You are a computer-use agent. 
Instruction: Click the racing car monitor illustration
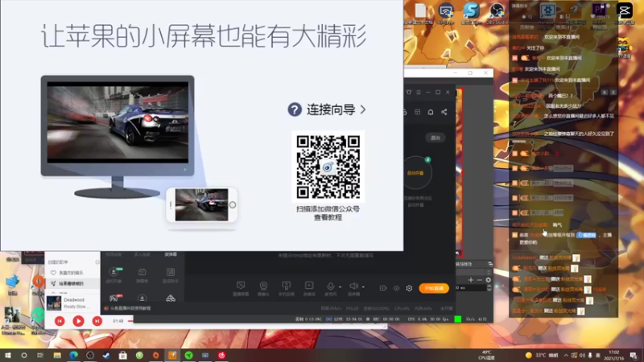pos(118,136)
